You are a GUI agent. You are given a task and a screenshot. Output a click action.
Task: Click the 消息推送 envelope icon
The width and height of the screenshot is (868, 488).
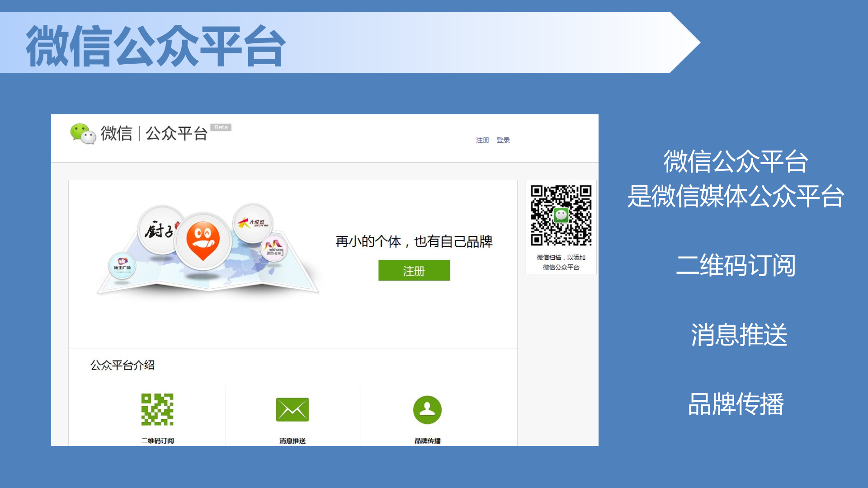point(292,409)
